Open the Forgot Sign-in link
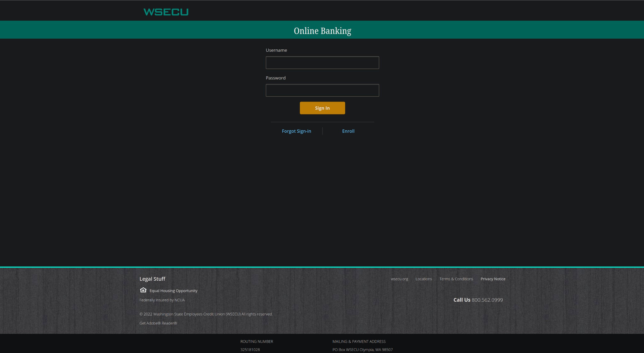 (x=296, y=131)
